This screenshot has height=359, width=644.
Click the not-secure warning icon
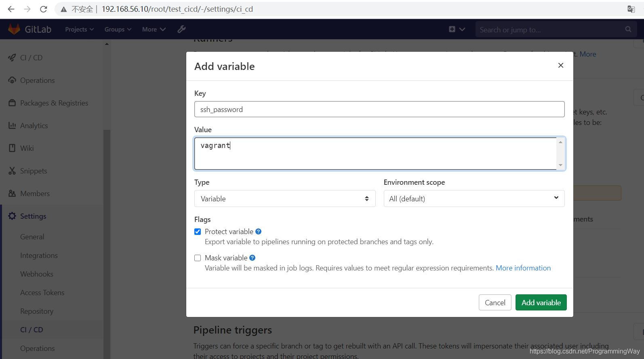[x=63, y=9]
